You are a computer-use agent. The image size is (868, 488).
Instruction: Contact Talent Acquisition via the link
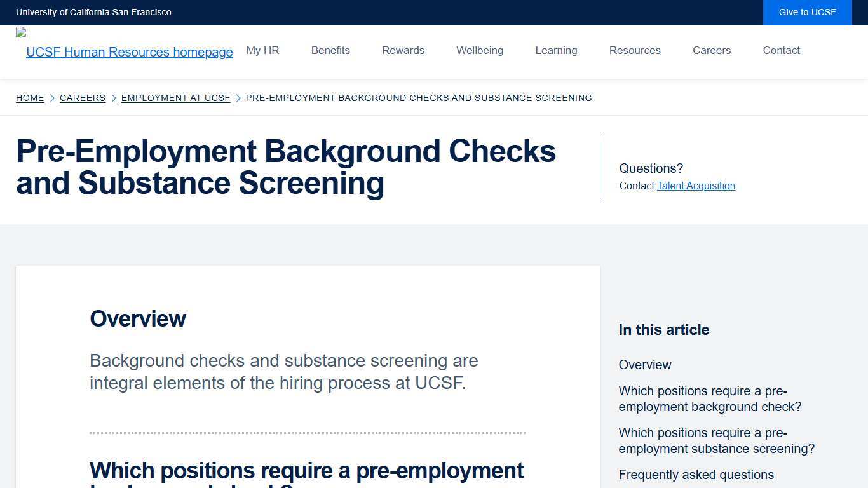[x=696, y=186]
